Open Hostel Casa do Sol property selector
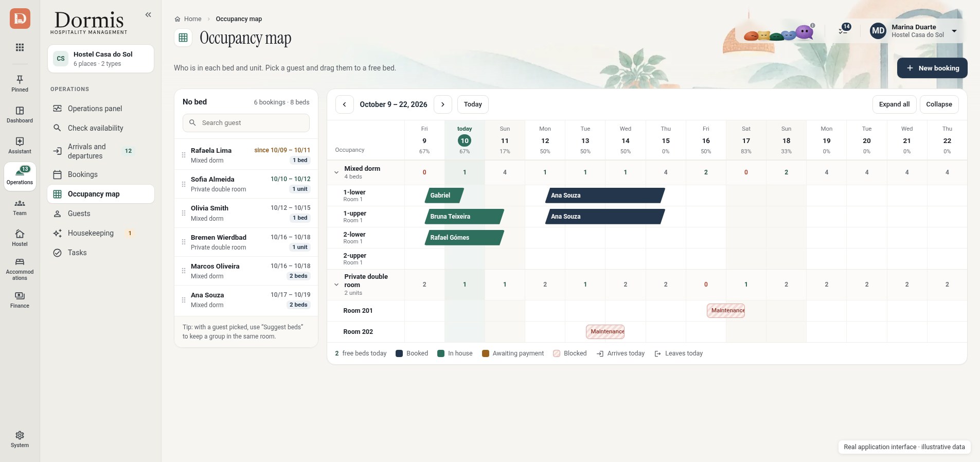The height and width of the screenshot is (462, 980). click(x=101, y=59)
